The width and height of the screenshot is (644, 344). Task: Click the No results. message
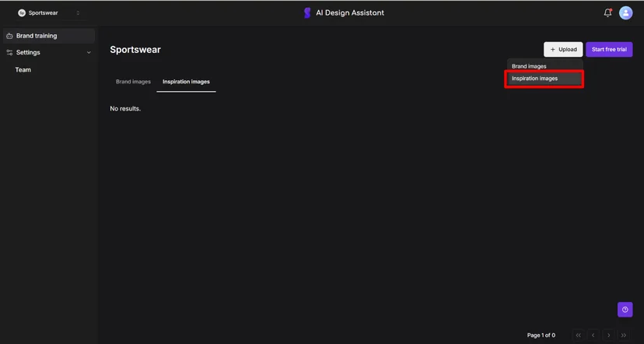tap(125, 108)
